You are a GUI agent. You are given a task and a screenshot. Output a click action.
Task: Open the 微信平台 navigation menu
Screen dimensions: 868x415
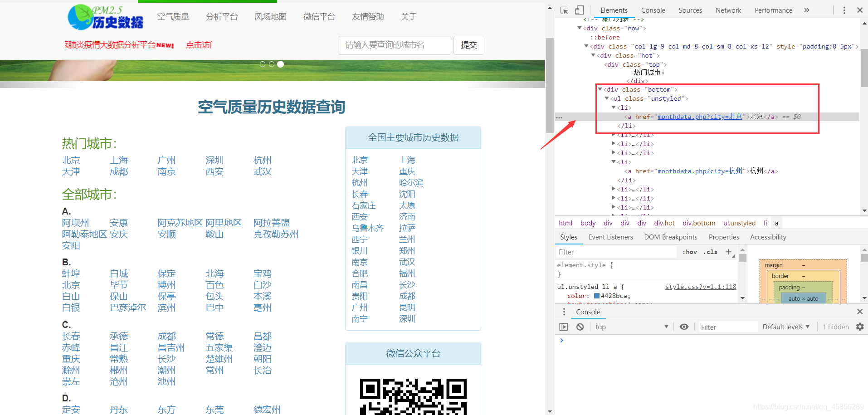click(319, 17)
